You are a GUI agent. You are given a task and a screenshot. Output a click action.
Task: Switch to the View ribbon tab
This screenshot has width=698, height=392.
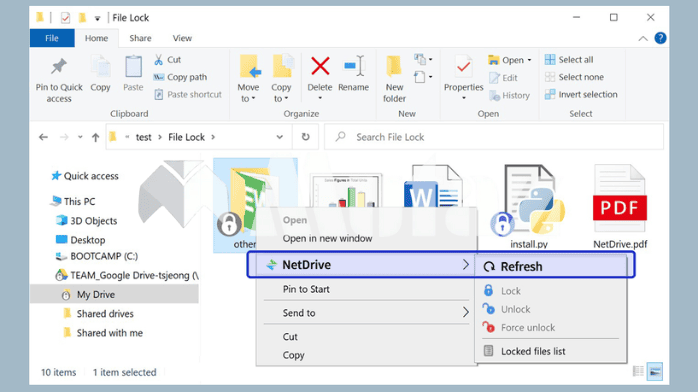pos(182,38)
